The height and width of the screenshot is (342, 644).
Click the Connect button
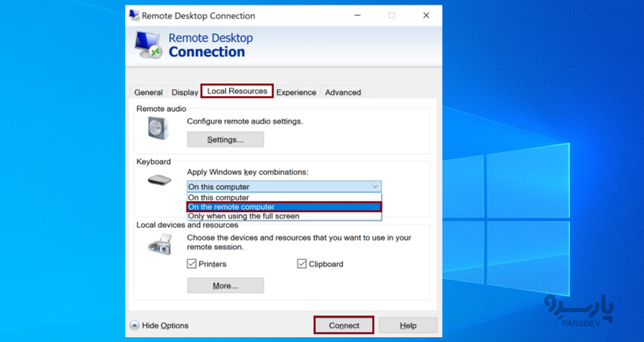[x=344, y=325]
